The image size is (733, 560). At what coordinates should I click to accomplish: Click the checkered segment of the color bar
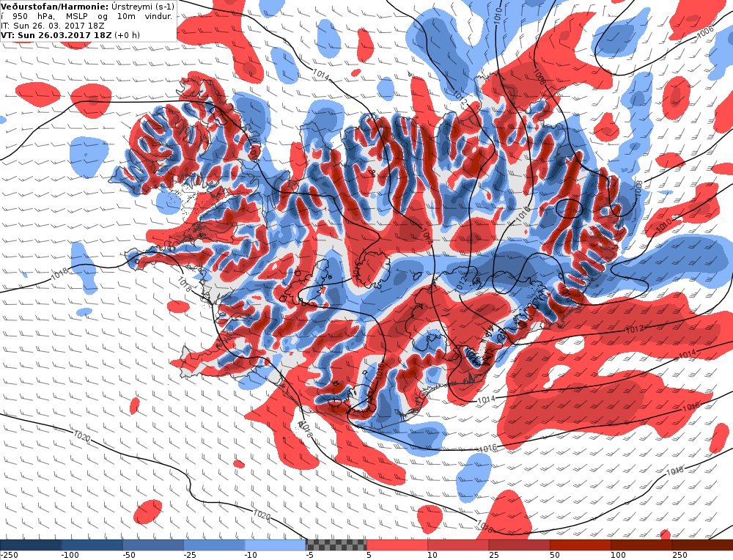coord(336,545)
